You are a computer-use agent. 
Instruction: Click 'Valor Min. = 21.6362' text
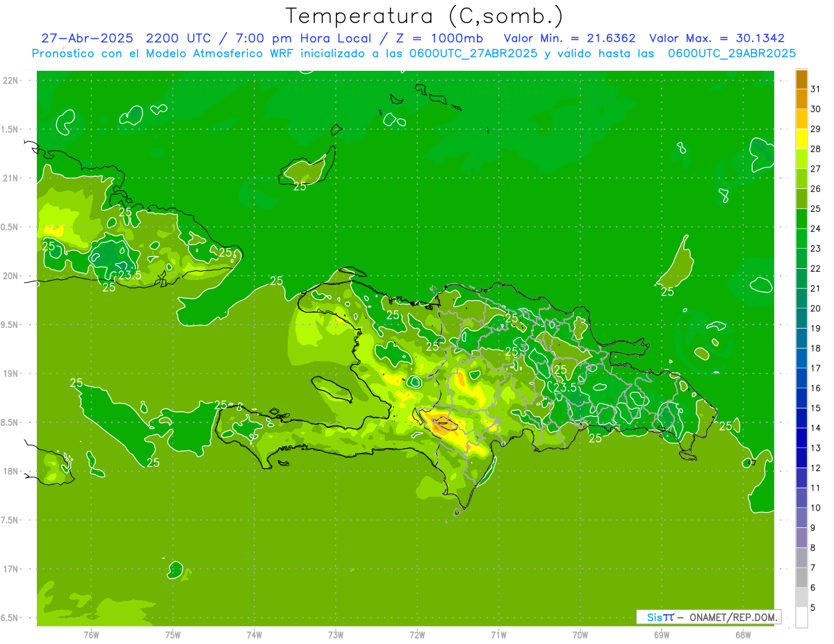click(x=569, y=38)
